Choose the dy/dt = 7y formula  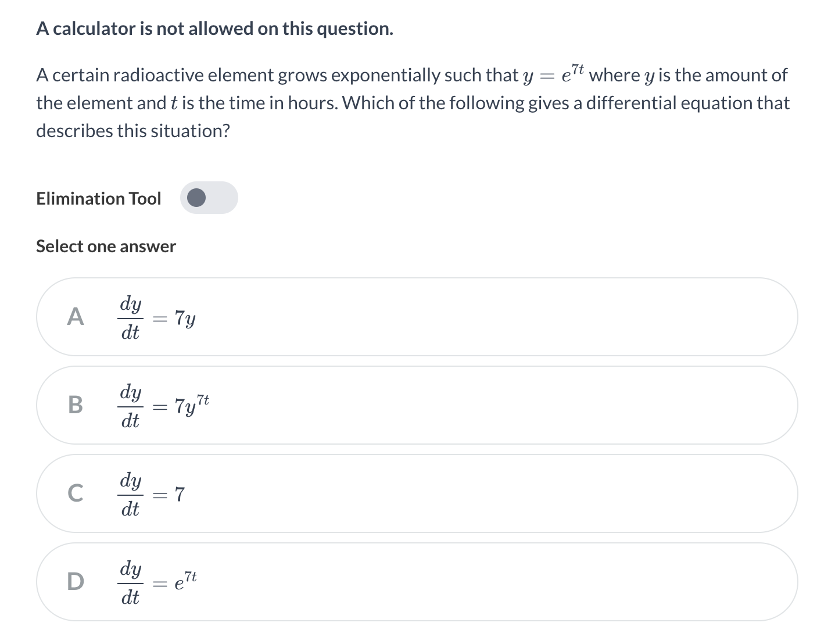pyautogui.click(x=157, y=318)
